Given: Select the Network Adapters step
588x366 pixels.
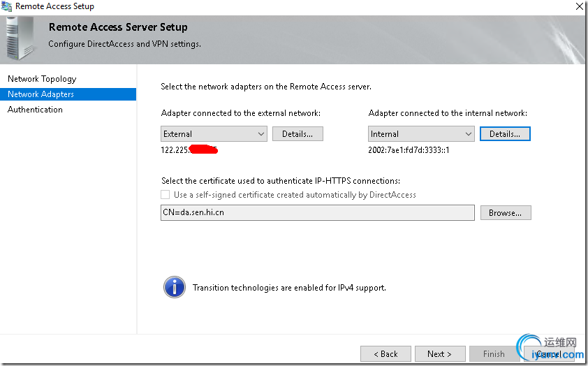Looking at the screenshot, I should click(41, 94).
